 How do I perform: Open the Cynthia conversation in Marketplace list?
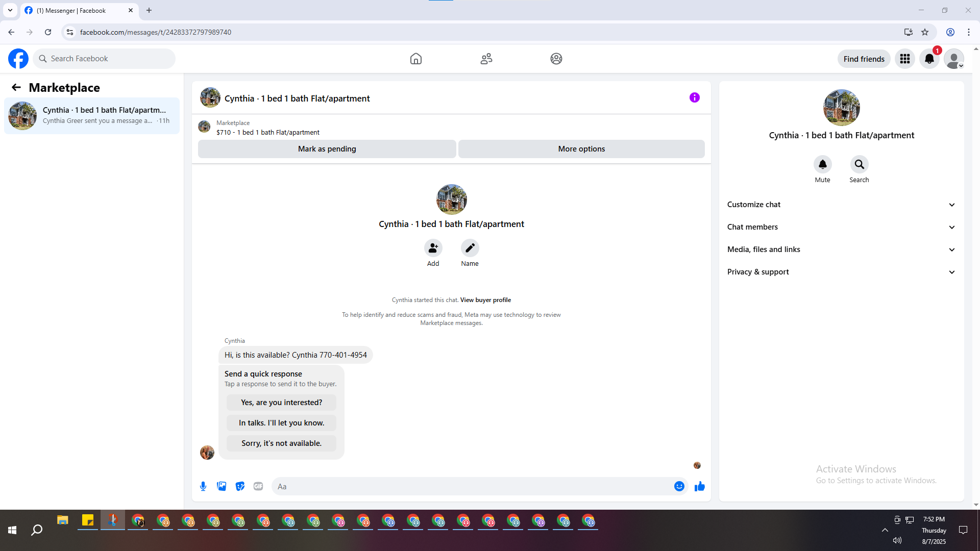pos(92,116)
